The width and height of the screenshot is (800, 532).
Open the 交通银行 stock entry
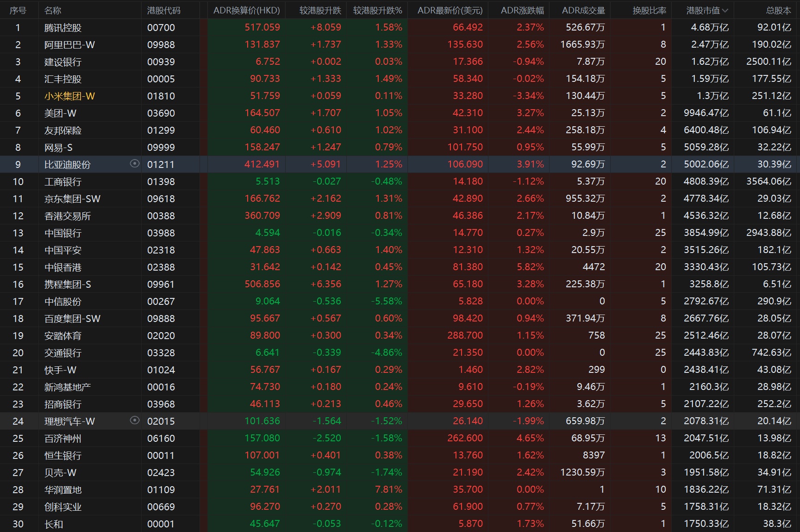63,353
